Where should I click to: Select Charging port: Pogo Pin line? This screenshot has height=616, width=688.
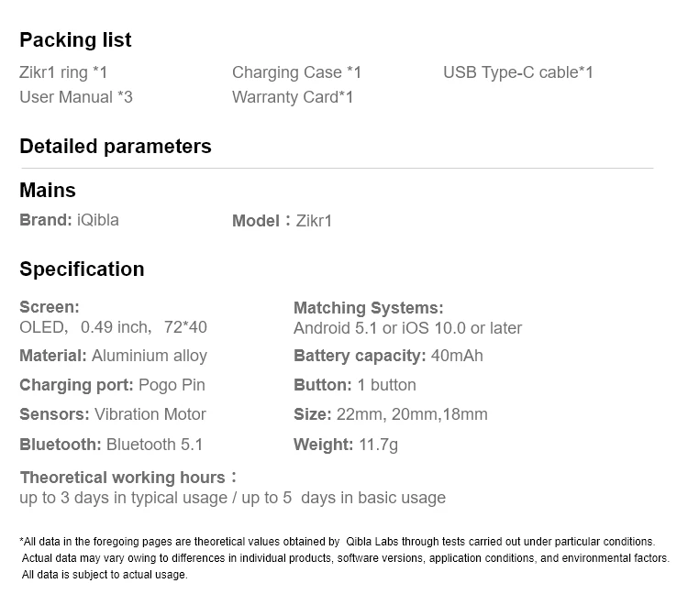[x=112, y=385]
